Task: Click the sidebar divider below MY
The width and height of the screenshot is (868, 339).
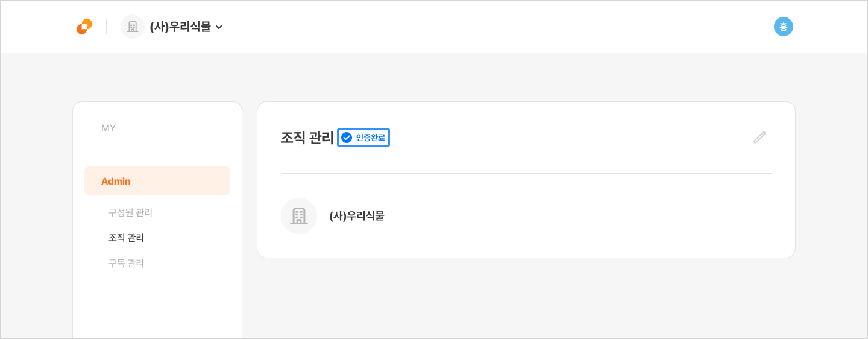Action: point(157,154)
